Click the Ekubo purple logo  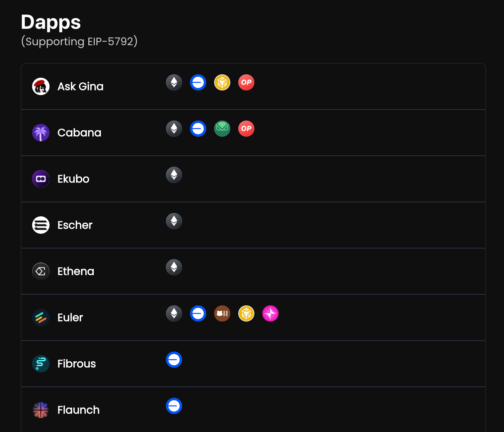point(41,179)
